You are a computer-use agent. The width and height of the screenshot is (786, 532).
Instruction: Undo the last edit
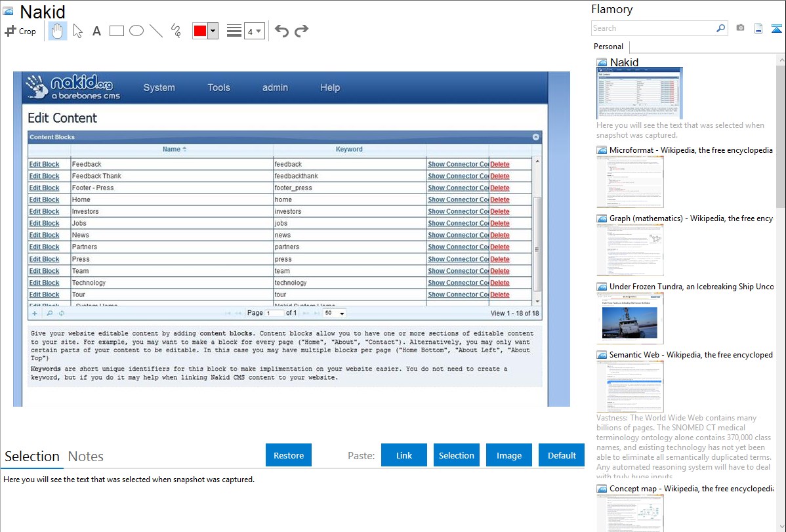pos(281,31)
